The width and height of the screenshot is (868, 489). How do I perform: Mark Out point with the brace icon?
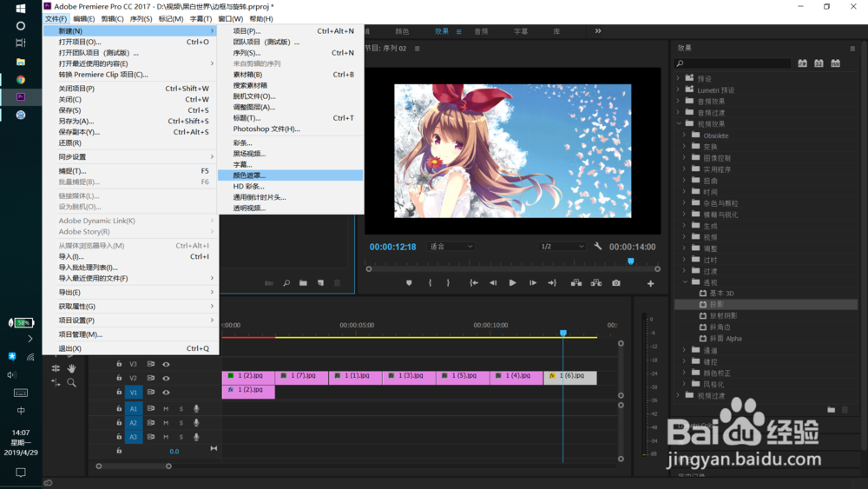click(x=449, y=283)
